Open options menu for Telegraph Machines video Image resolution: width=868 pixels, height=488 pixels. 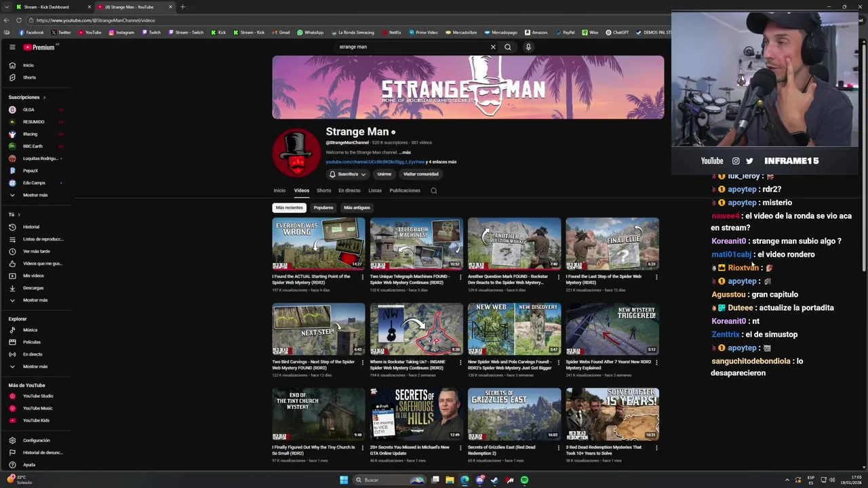(460, 277)
